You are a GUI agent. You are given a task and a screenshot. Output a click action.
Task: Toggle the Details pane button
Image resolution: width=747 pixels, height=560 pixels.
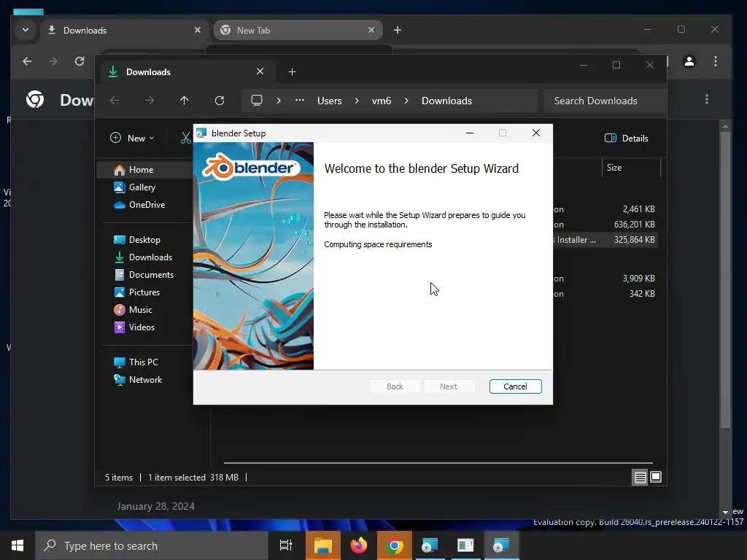pos(627,138)
